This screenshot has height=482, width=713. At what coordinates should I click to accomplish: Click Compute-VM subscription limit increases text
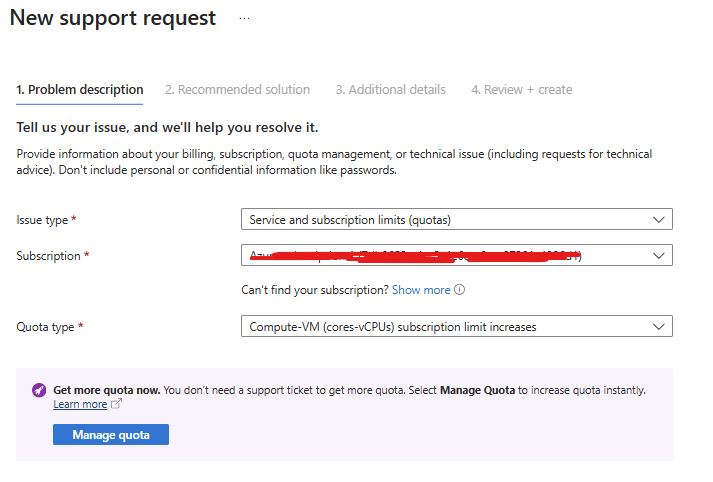coord(392,326)
